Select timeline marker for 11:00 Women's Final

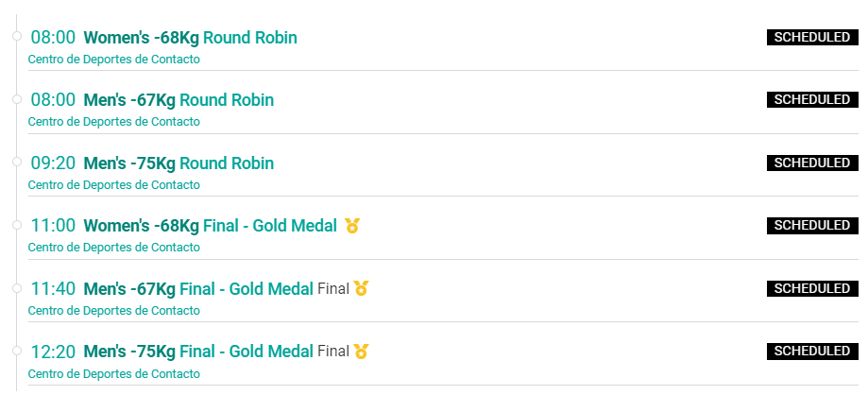[17, 224]
